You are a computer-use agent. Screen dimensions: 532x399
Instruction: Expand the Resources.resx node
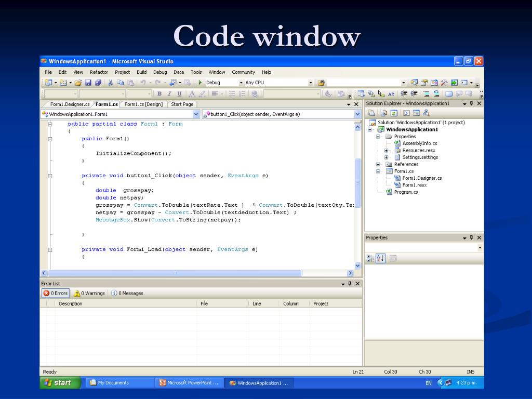386,150
